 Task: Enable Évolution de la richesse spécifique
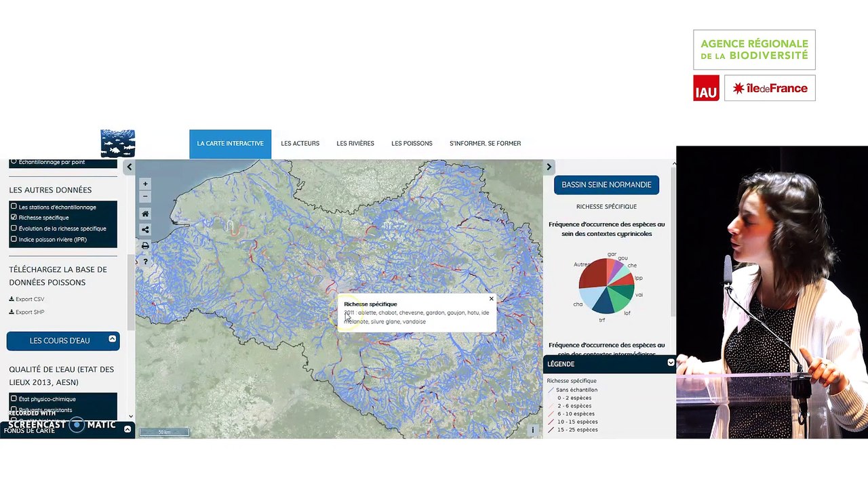coord(14,228)
